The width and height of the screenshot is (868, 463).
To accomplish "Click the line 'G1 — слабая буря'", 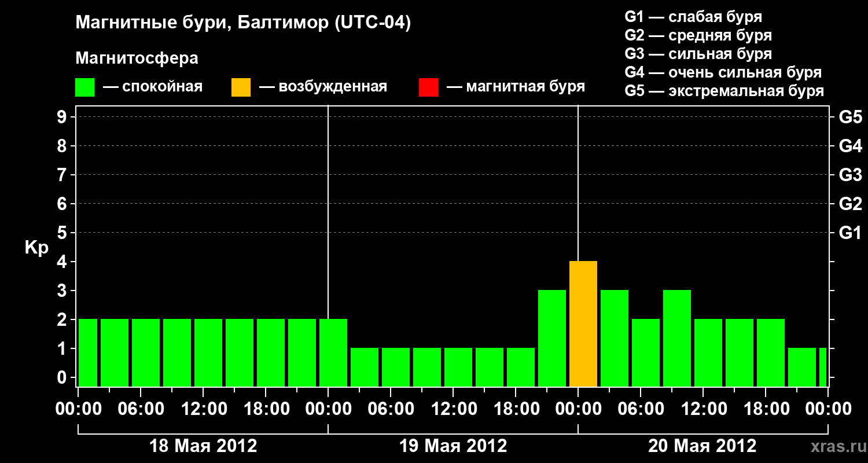I will (x=693, y=17).
